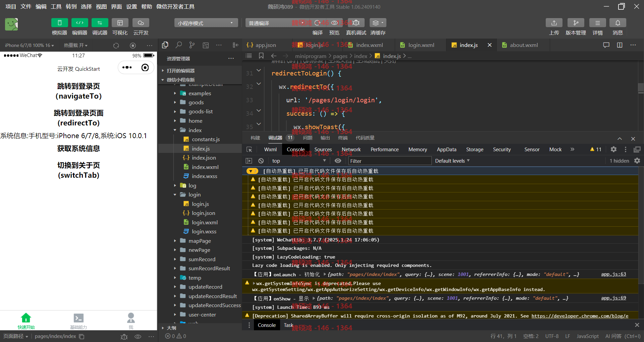The height and width of the screenshot is (342, 644).
Task: Open devtools settings gear icon
Action: [613, 150]
